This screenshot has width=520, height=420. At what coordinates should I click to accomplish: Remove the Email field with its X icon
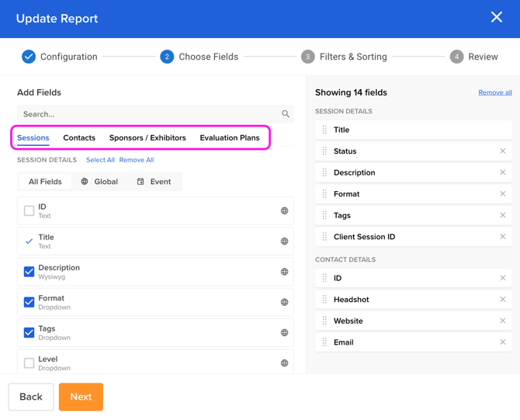(x=502, y=342)
